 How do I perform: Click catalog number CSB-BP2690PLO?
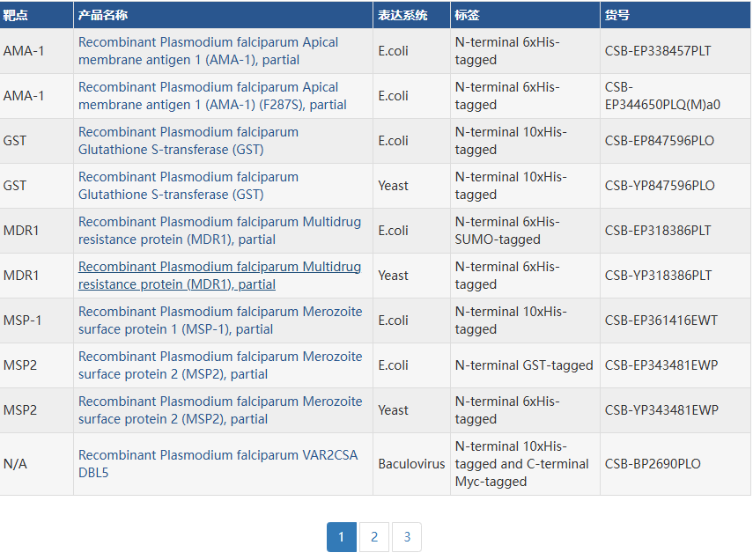pyautogui.click(x=653, y=464)
